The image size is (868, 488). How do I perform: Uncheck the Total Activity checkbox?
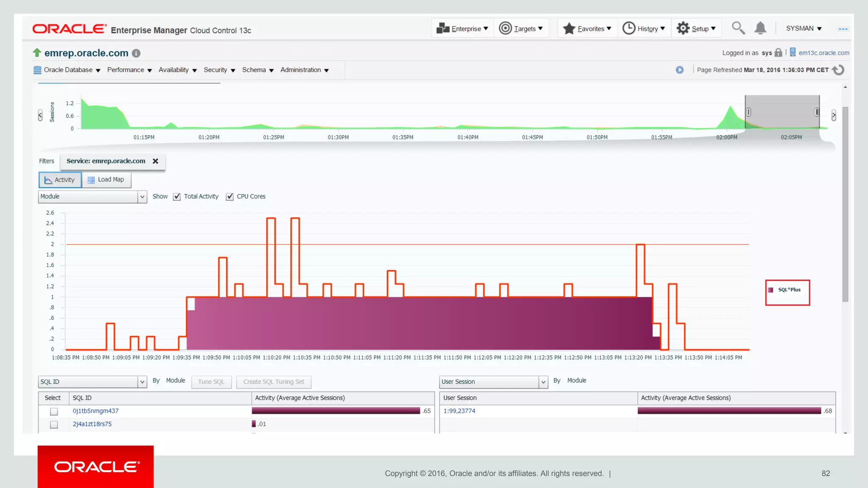pos(177,197)
